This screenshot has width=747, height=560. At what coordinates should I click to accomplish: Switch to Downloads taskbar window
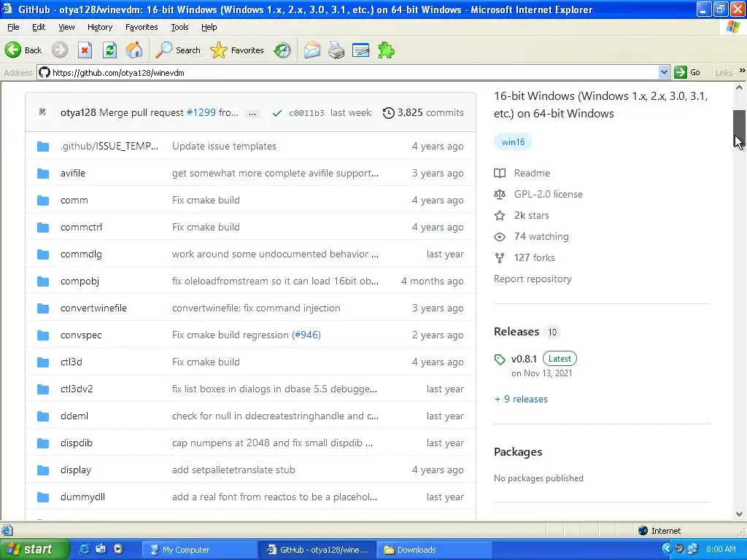[x=436, y=550]
